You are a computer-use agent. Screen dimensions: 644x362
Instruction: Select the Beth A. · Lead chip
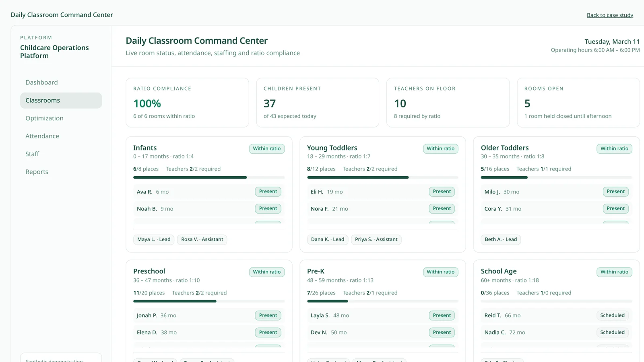(x=501, y=239)
